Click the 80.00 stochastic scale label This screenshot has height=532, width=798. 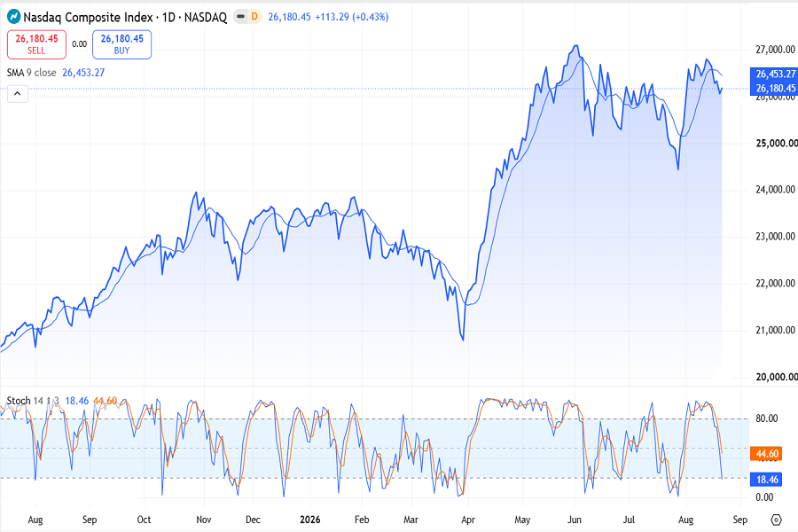766,419
